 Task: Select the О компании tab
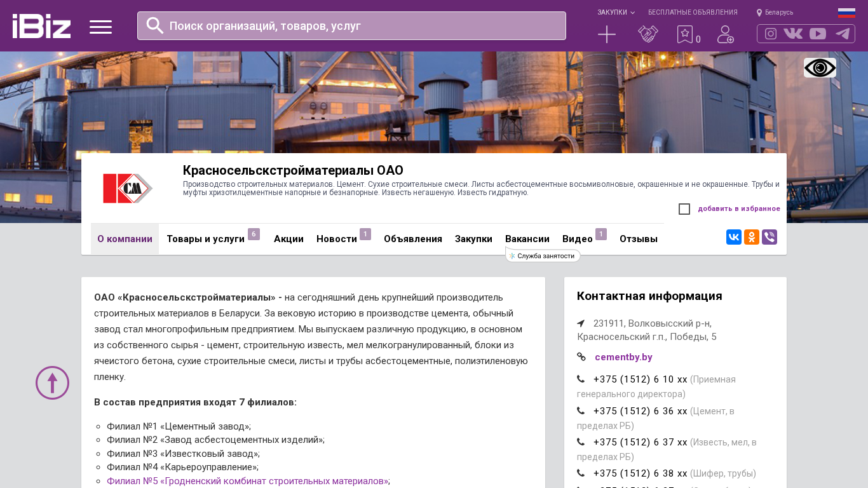pos(125,239)
